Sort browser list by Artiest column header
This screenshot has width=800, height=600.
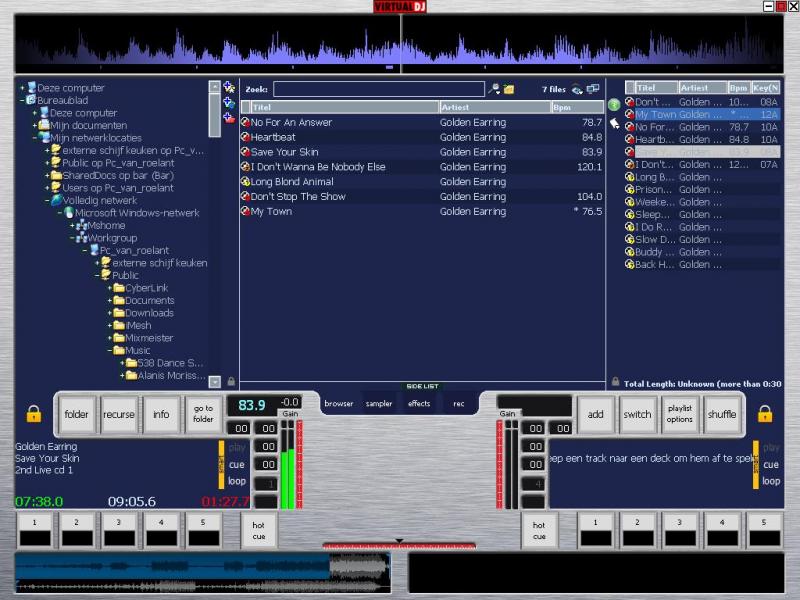point(495,107)
